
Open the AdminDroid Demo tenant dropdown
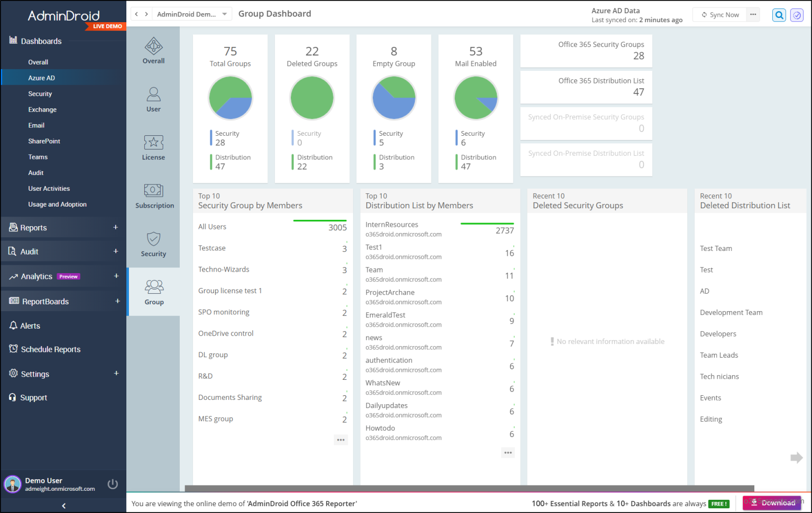tap(192, 14)
